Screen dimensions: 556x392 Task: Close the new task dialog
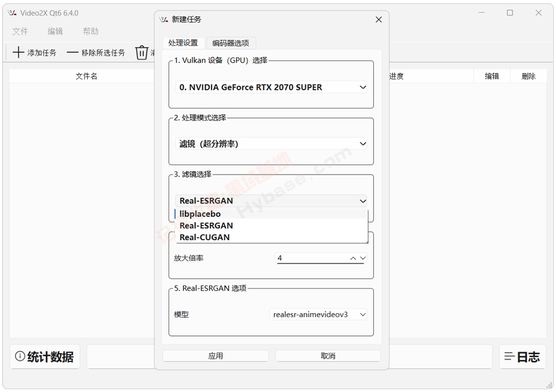[x=378, y=19]
